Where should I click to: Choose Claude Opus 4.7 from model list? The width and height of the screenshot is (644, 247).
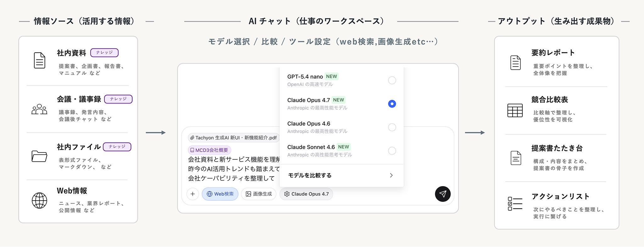(x=341, y=104)
